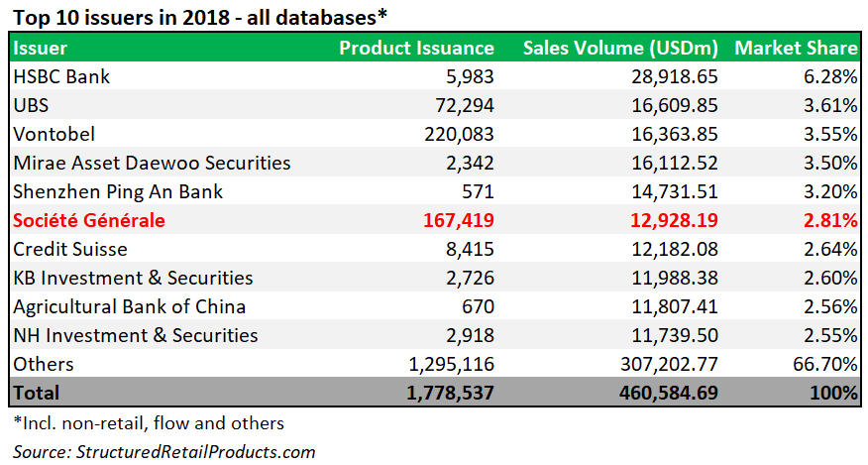The width and height of the screenshot is (868, 465).
Task: Select the Sales Volume (USDm) header
Action: click(620, 48)
